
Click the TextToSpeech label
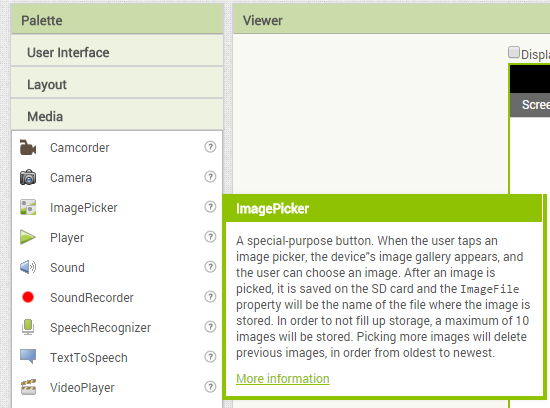(x=89, y=358)
